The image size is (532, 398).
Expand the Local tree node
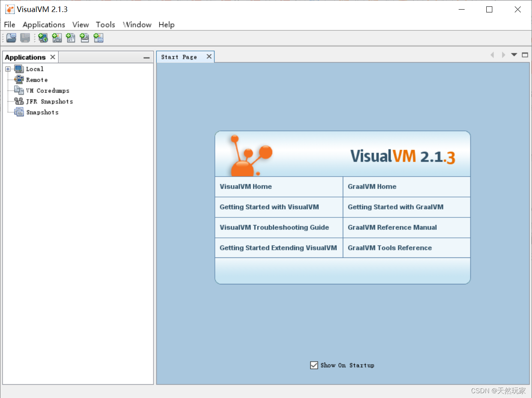(8, 69)
